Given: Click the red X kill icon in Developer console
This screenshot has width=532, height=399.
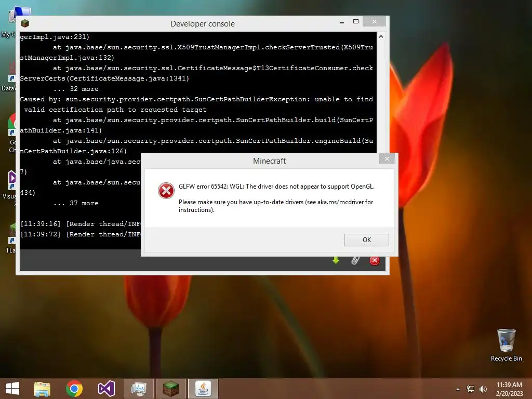Looking at the screenshot, I should point(375,260).
